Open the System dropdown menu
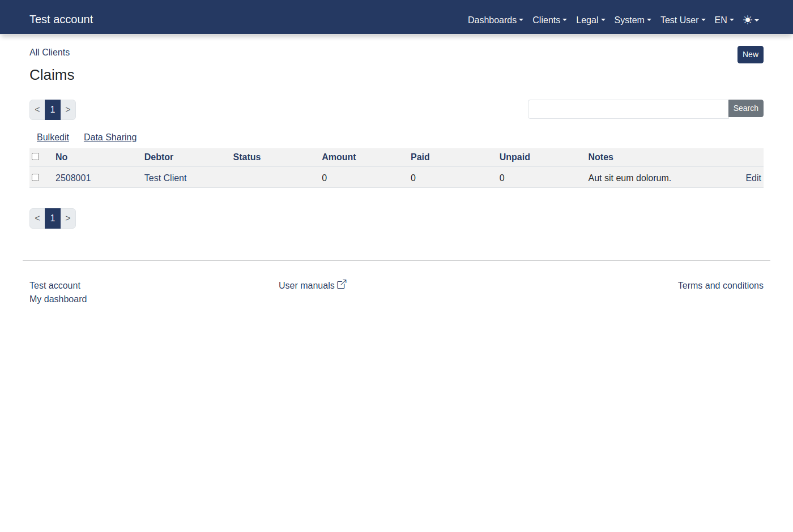This screenshot has width=793, height=532. 632,20
